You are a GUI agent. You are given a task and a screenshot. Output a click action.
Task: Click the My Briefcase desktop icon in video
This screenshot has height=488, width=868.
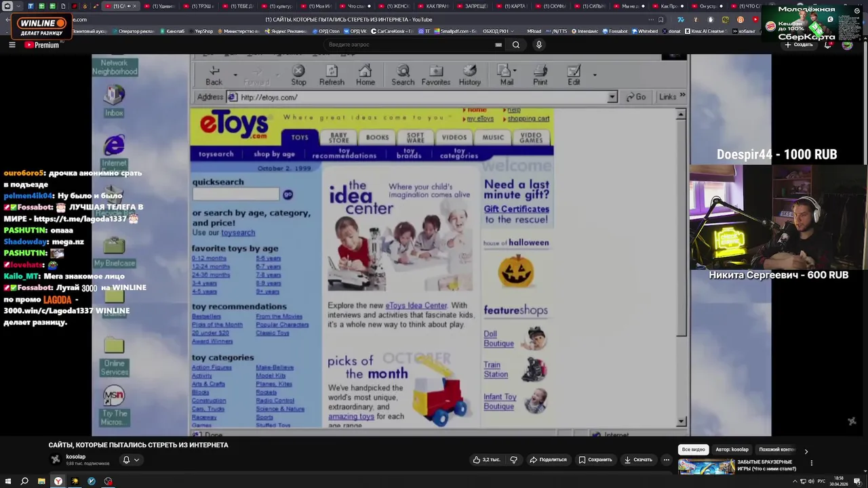coord(115,251)
